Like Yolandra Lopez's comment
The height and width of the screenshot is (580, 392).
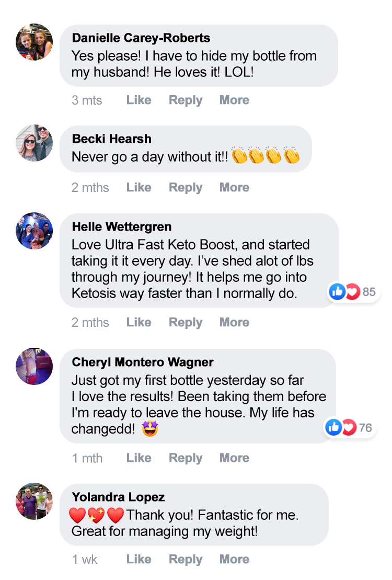139,559
